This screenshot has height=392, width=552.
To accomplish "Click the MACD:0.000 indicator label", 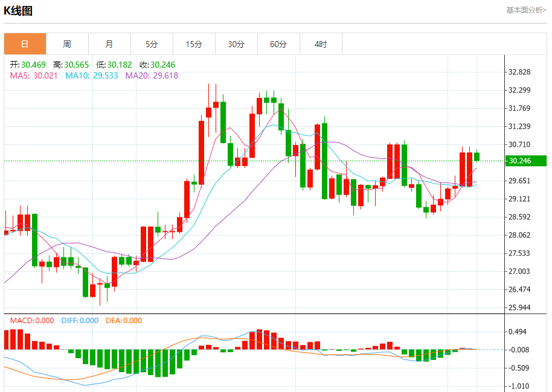I will pos(32,321).
